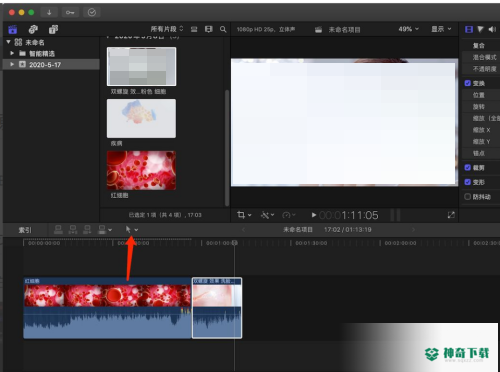Screen dimensions: 500x372
Task: Show background tasks checkmark icon
Action: point(92,12)
